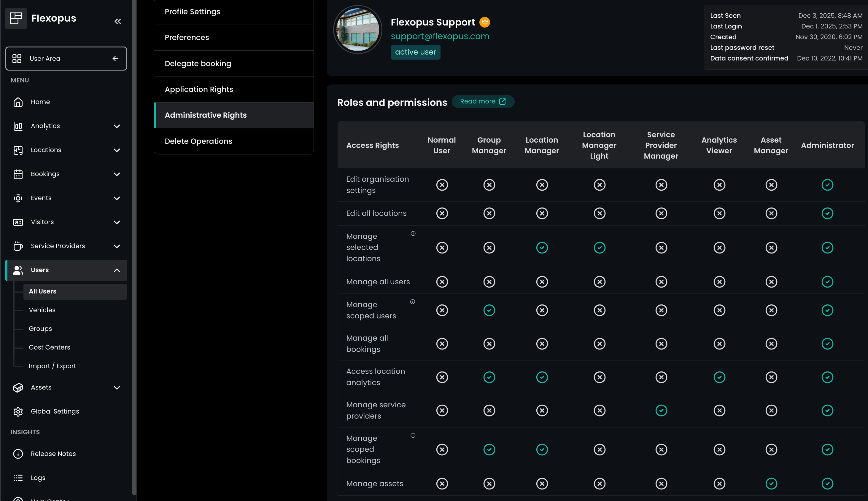This screenshot has width=868, height=501.
Task: Collapse the sidebar with double-chevron icon
Action: 118,21
